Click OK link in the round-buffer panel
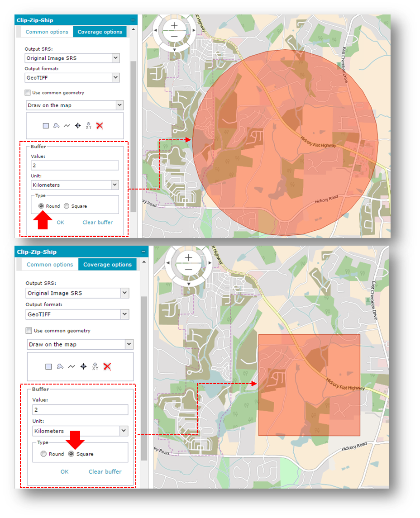 [60, 223]
